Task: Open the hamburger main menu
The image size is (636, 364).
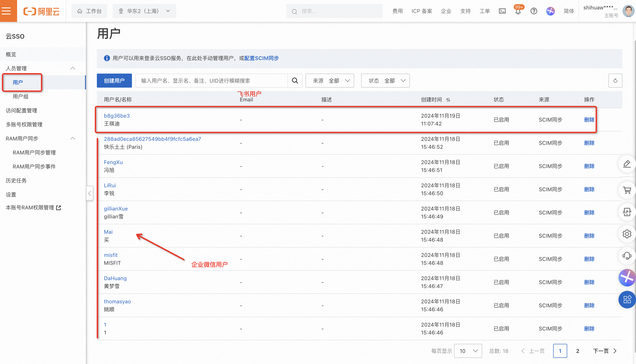Action: (7, 11)
